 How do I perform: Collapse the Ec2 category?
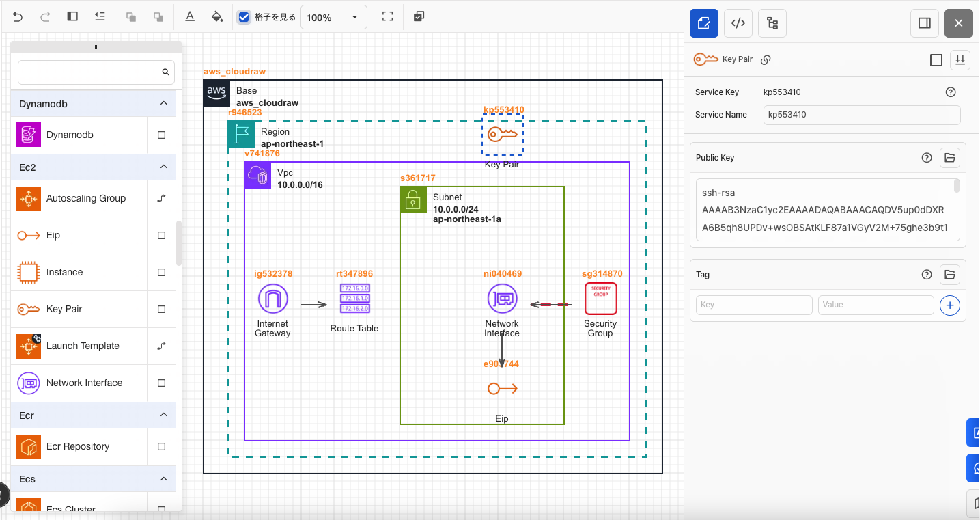pyautogui.click(x=163, y=167)
